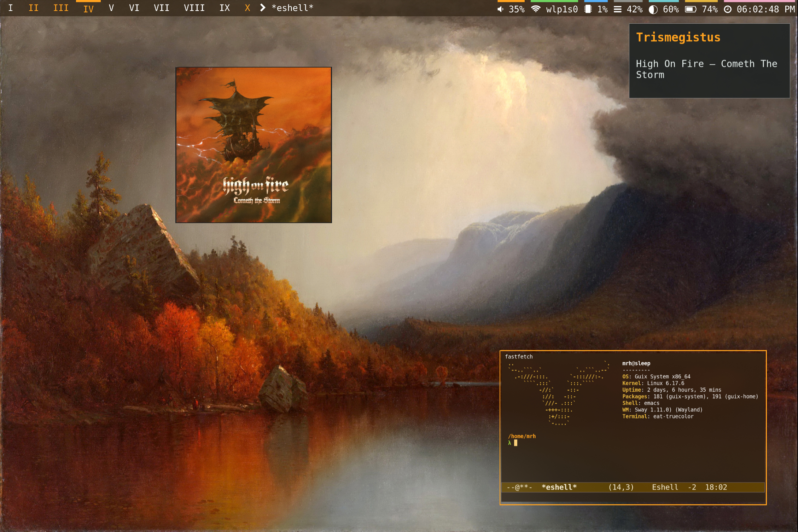Switch to workspace I

pyautogui.click(x=11, y=8)
